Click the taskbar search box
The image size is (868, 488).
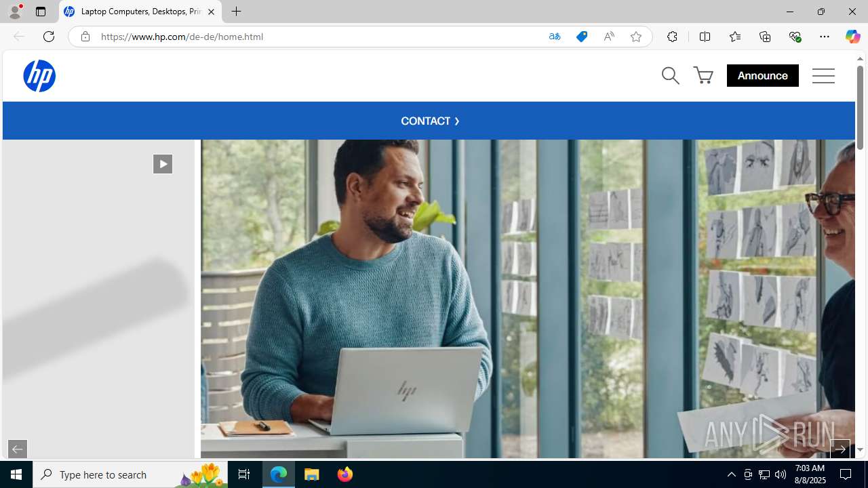coord(130,474)
